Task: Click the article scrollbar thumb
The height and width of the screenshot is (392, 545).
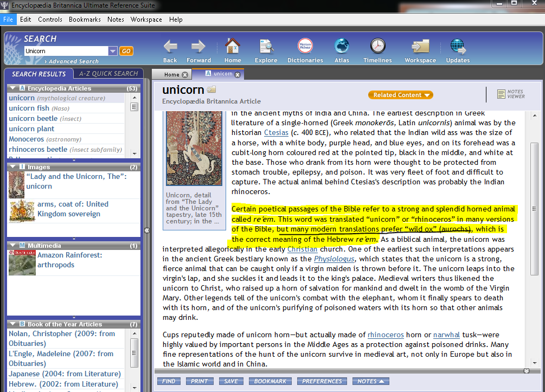Action: pyautogui.click(x=534, y=209)
